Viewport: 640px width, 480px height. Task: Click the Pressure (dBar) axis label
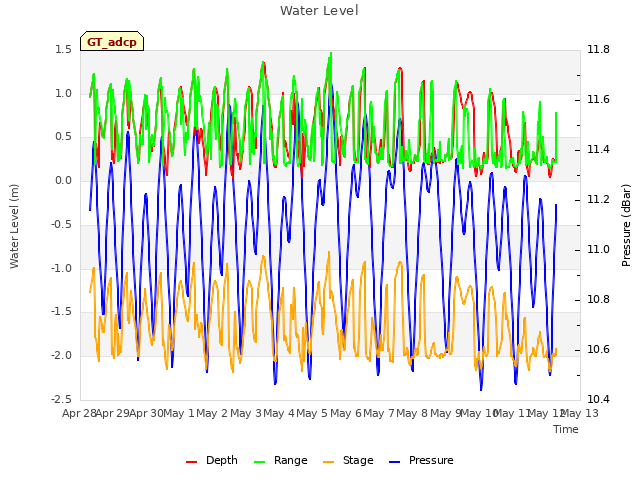point(626,225)
